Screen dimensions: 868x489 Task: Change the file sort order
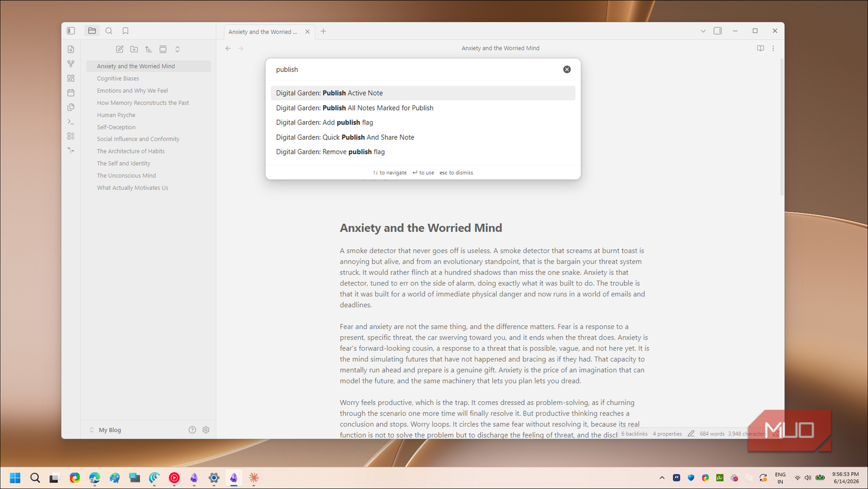click(148, 49)
